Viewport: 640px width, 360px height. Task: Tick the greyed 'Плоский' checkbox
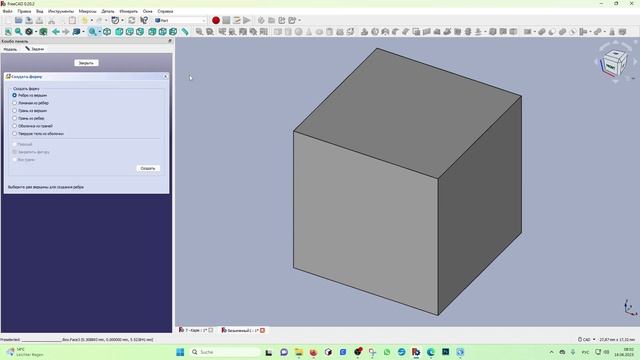[x=15, y=144]
